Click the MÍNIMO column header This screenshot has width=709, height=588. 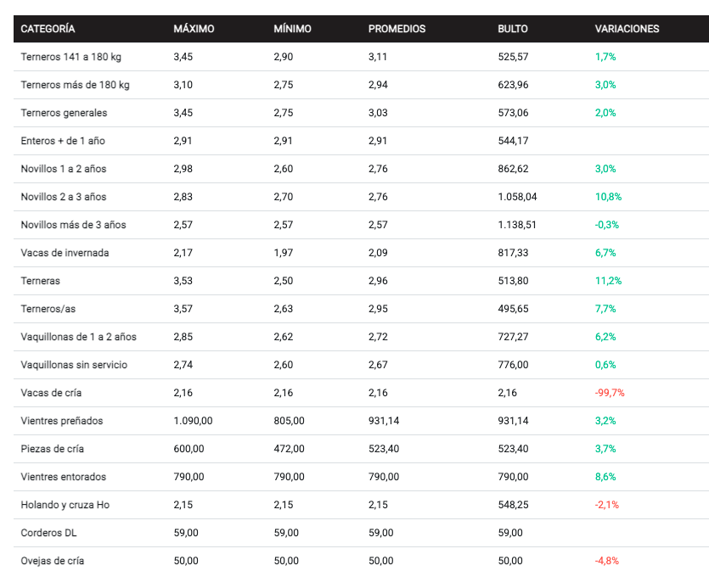coord(292,29)
